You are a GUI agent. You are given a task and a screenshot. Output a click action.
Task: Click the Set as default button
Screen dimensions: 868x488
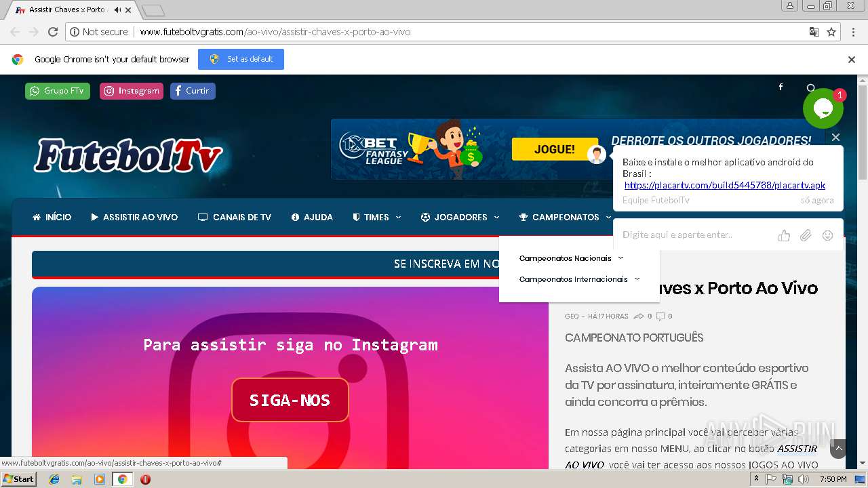tap(241, 60)
